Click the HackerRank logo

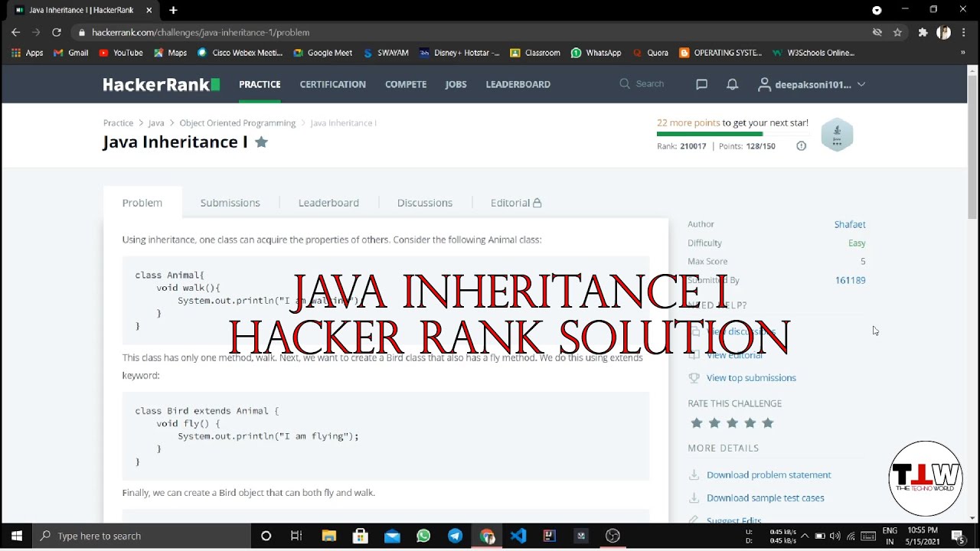pyautogui.click(x=162, y=84)
